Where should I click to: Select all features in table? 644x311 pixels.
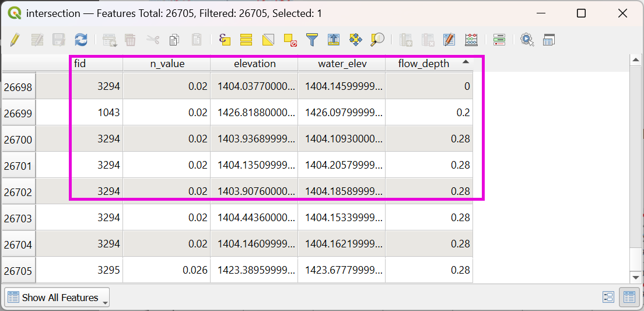[x=246, y=40]
